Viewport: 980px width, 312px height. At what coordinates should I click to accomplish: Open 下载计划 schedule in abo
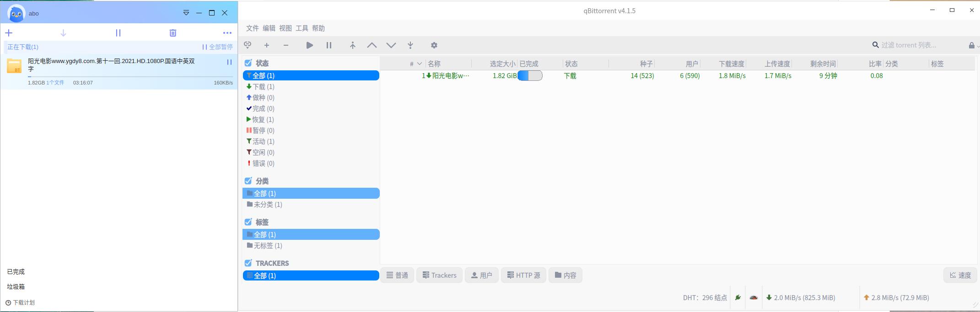click(x=20, y=302)
